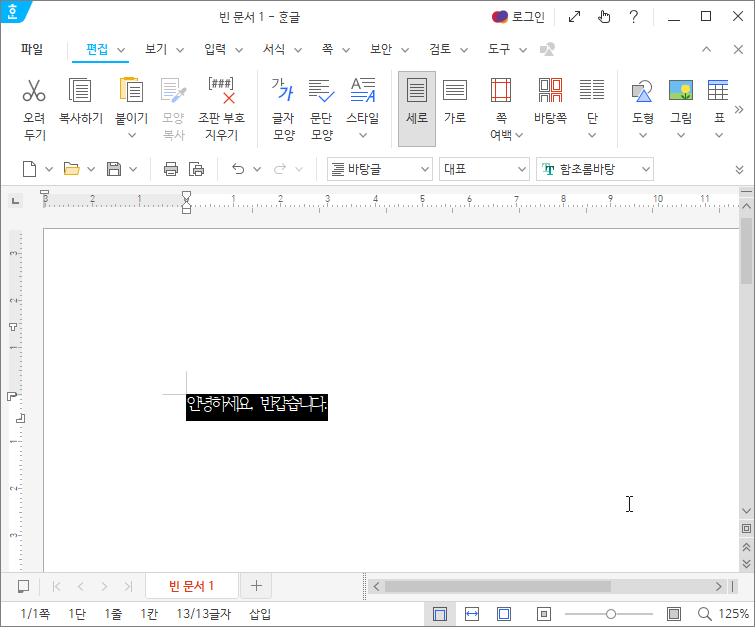This screenshot has width=755, height=627.
Task: Click the Master Page (바탕쪽) icon
Action: (x=550, y=90)
